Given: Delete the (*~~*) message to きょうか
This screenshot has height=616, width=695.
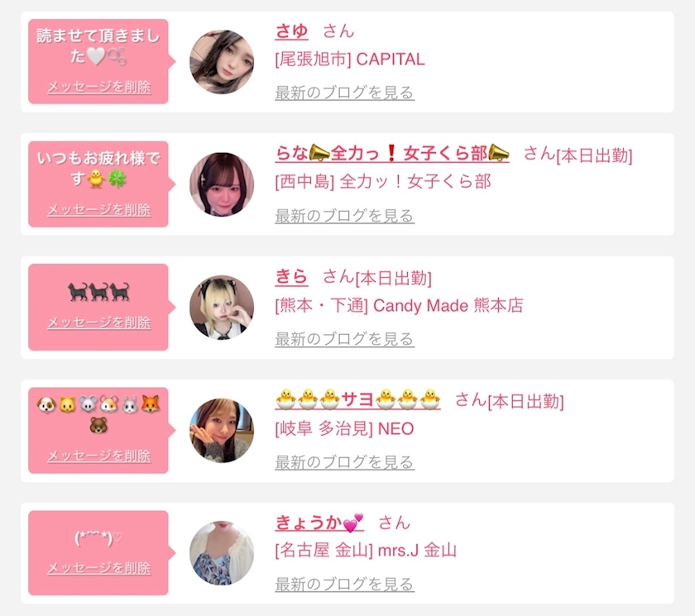Looking at the screenshot, I should pyautogui.click(x=98, y=568).
